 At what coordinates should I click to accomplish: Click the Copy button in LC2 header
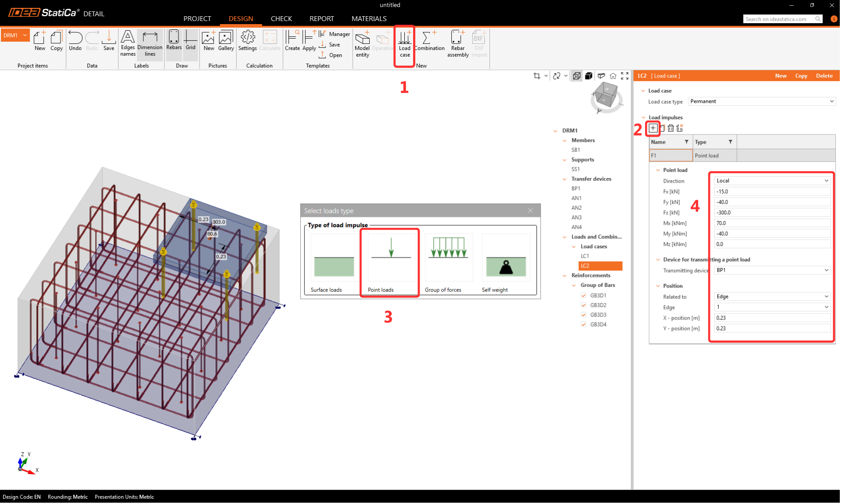801,76
